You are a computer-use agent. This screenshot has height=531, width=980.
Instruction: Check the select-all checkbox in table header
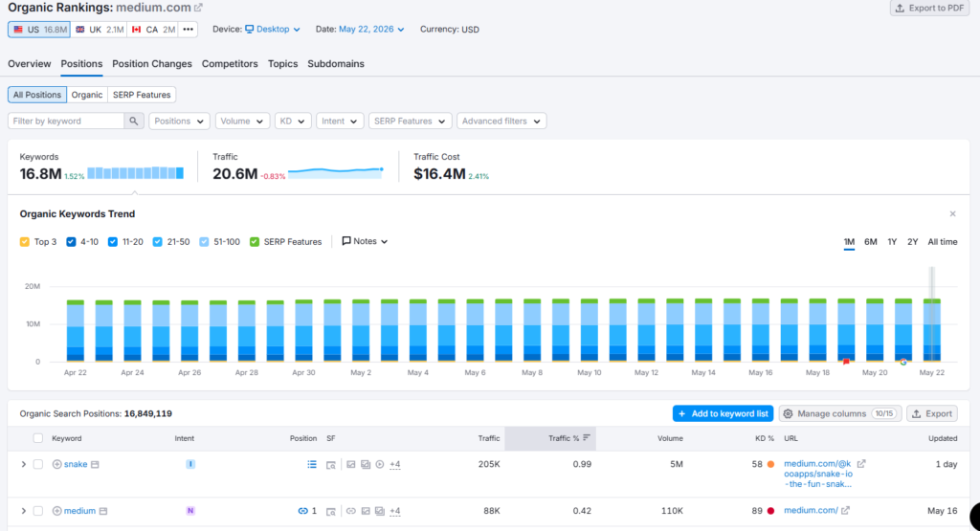click(x=38, y=438)
